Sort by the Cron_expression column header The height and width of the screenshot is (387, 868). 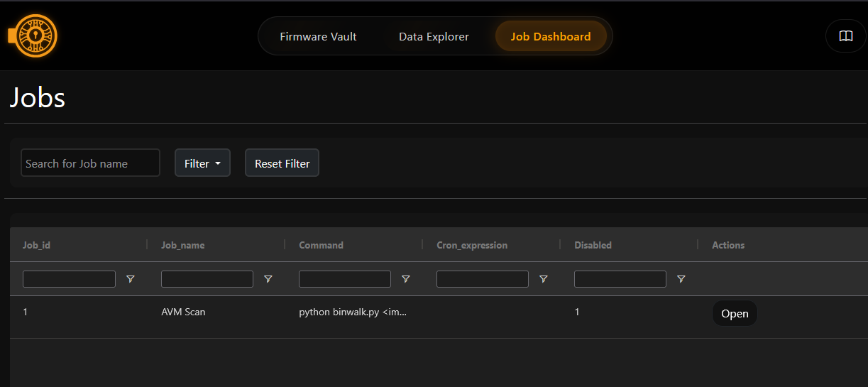[472, 245]
